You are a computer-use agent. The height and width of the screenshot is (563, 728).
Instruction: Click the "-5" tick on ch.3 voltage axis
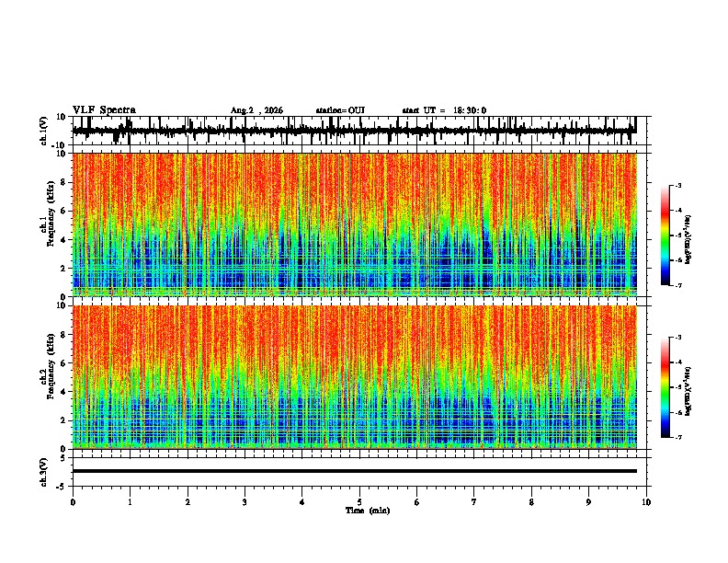63,487
